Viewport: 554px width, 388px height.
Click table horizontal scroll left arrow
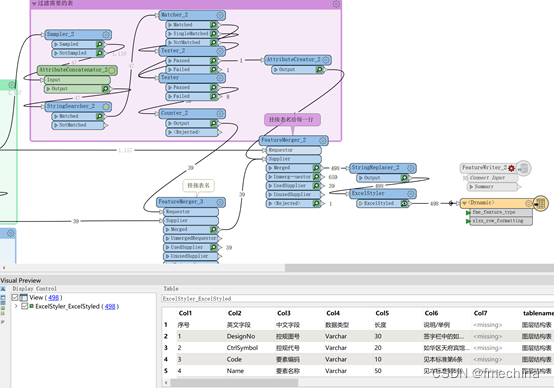166,383
